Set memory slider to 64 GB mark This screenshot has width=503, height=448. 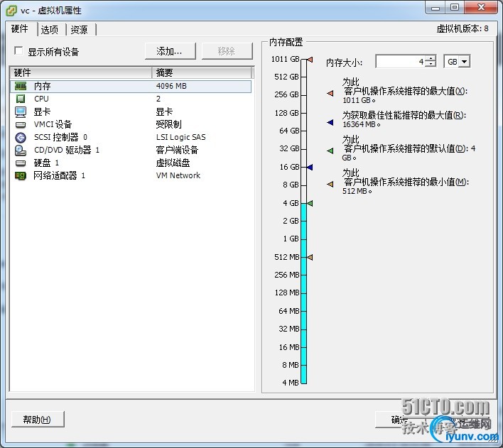click(303, 131)
